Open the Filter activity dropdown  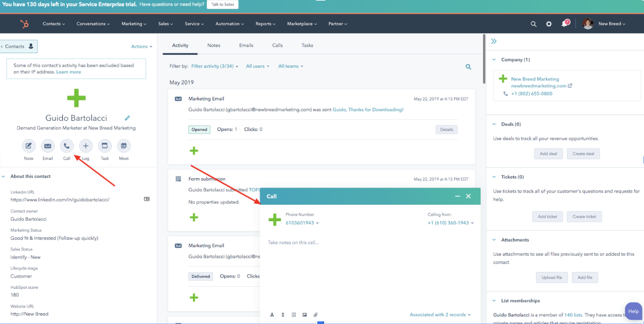[x=214, y=66]
